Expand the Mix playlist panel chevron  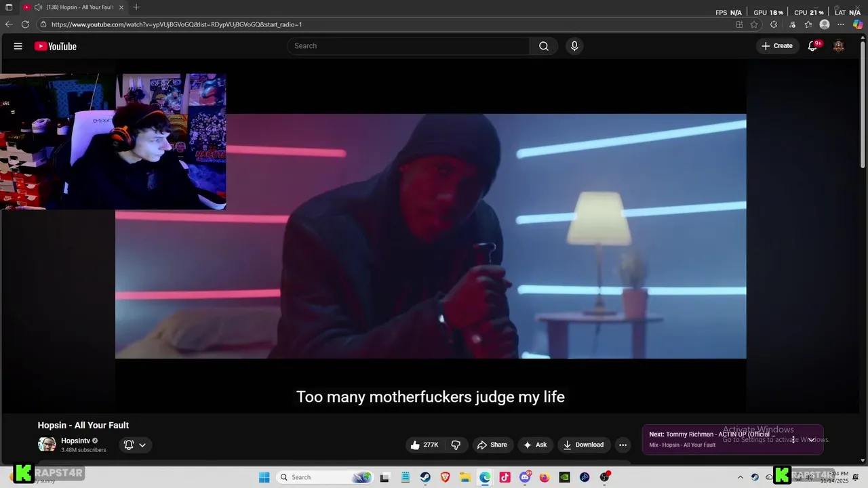pyautogui.click(x=811, y=440)
